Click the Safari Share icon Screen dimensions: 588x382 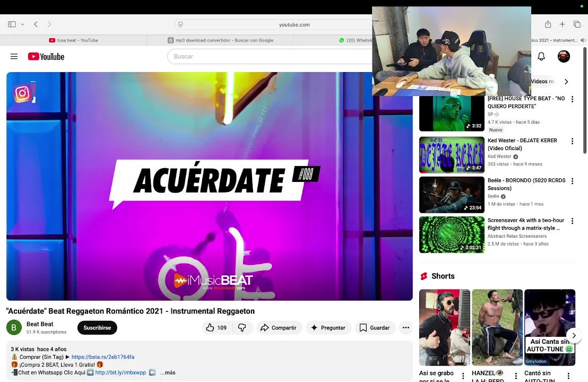548,24
